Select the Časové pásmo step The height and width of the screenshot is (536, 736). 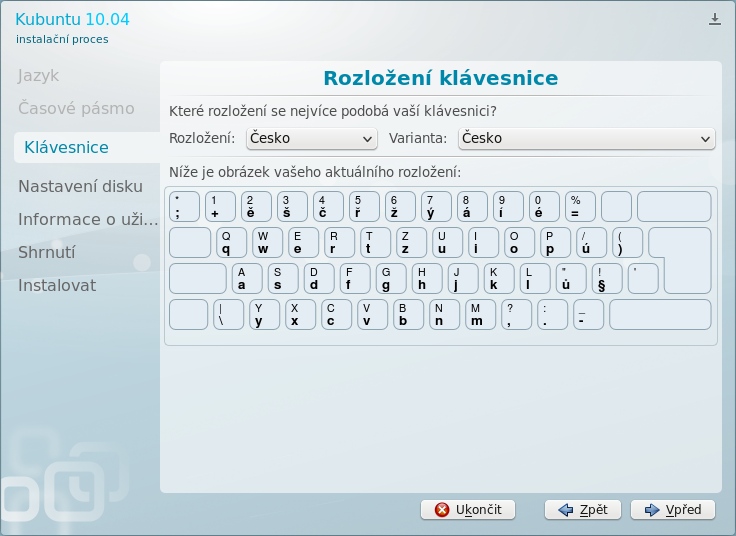point(77,108)
